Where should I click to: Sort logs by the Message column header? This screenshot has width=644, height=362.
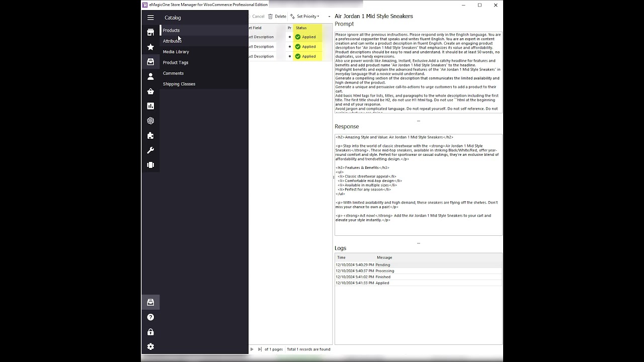pos(438,257)
